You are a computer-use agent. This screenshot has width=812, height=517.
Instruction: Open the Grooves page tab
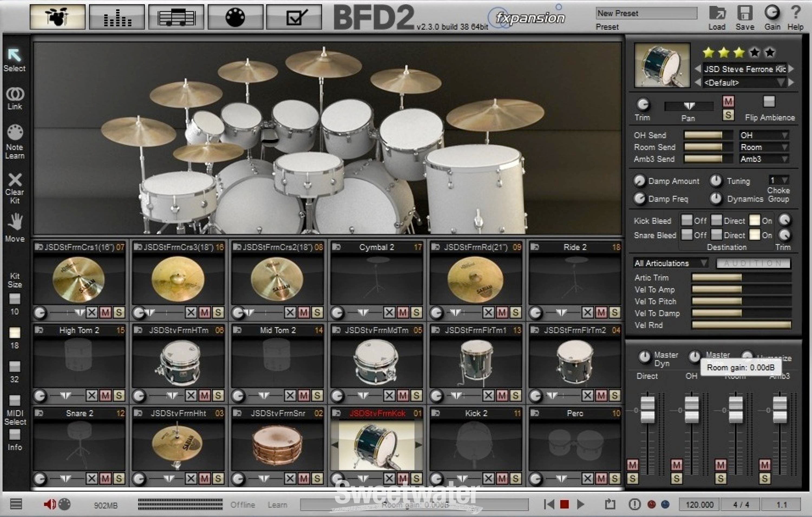click(x=176, y=17)
